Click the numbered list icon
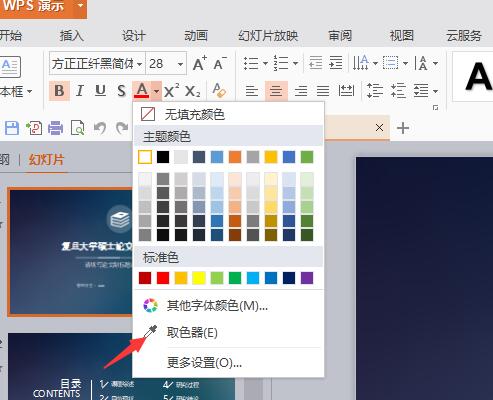 pyautogui.click(x=281, y=63)
